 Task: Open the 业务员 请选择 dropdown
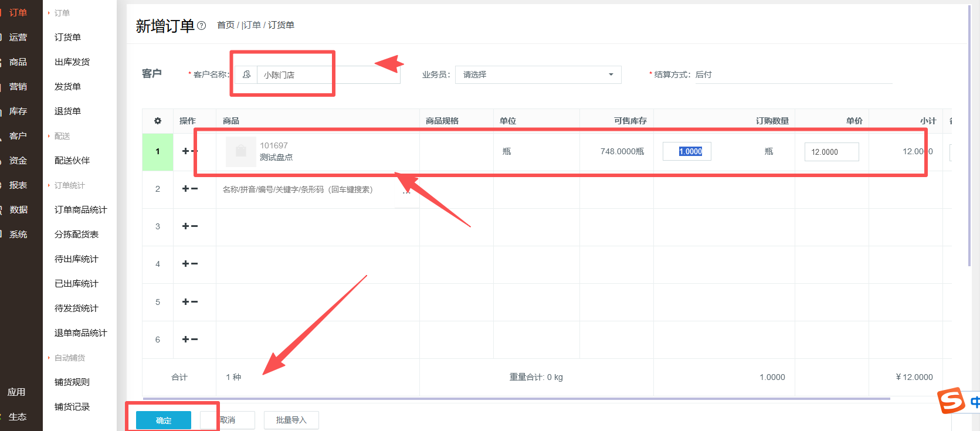[x=538, y=74]
